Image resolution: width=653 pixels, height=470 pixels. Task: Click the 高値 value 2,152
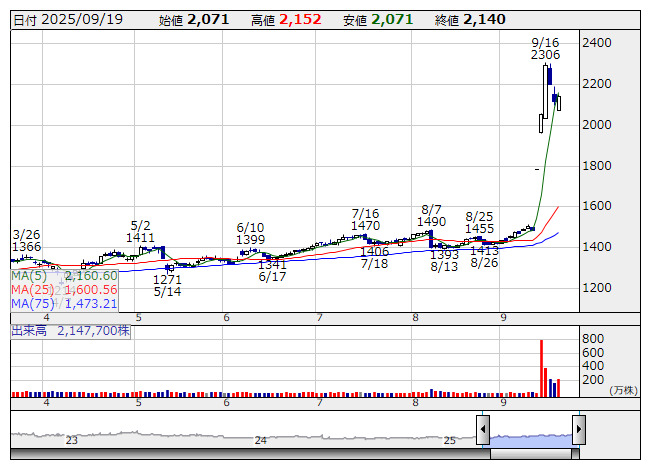pyautogui.click(x=301, y=19)
